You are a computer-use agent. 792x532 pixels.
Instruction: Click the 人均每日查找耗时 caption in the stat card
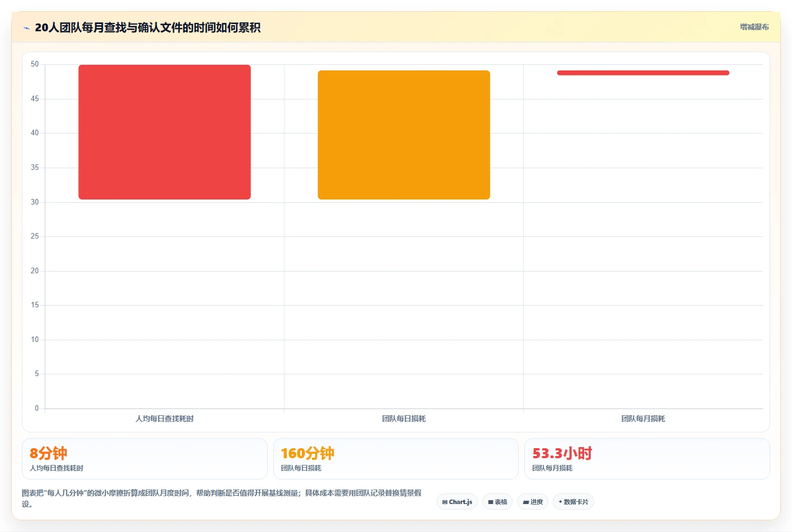(56, 468)
